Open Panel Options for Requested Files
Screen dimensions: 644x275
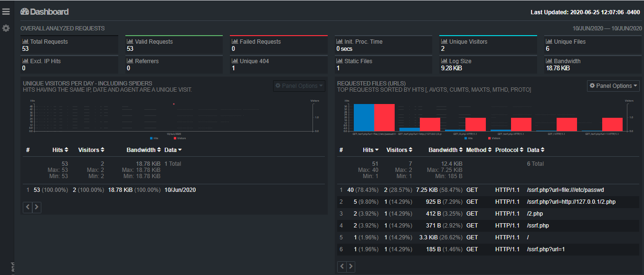[x=613, y=86]
